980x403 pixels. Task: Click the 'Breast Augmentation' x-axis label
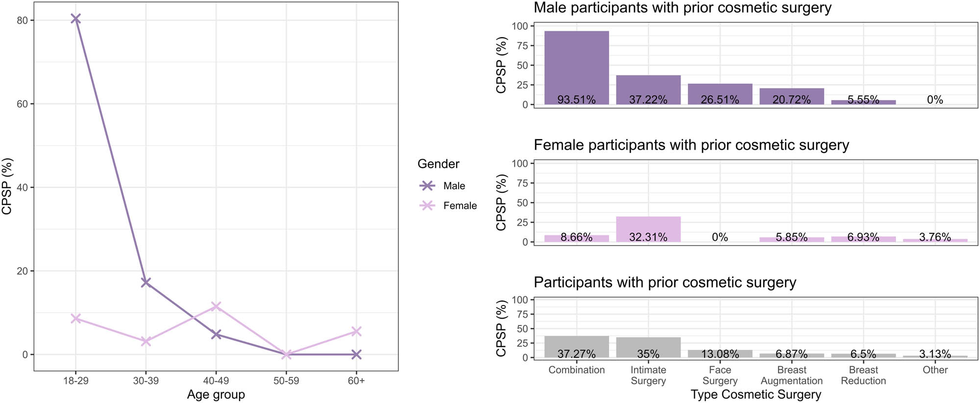791,376
